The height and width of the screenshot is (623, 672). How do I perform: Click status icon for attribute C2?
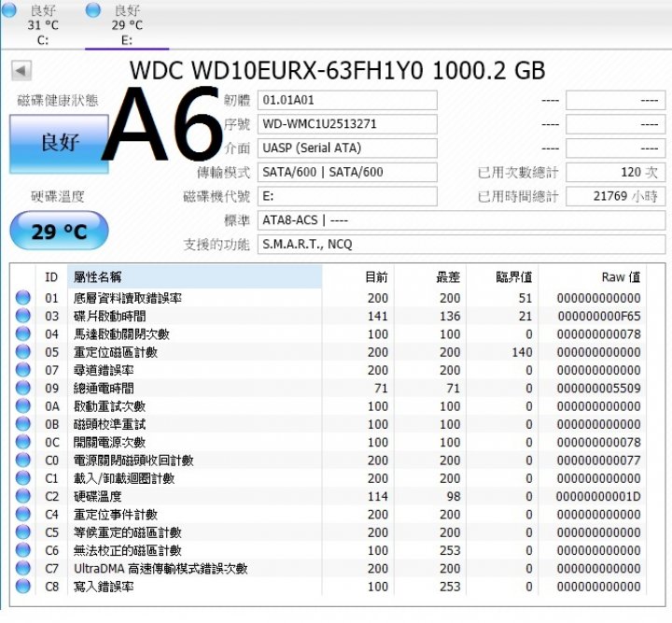(x=23, y=496)
